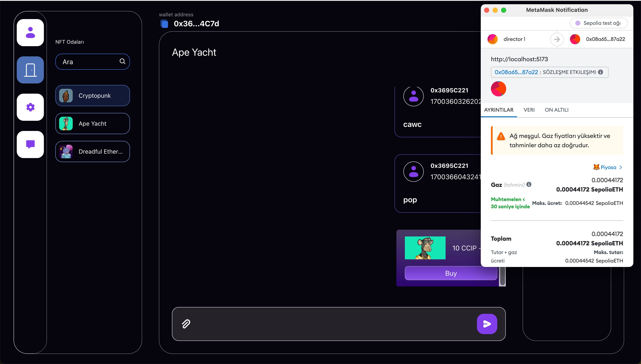Viewport: 641px width, 364px height.
Task: Switch to the AYRINTILAR tab
Action: point(499,110)
